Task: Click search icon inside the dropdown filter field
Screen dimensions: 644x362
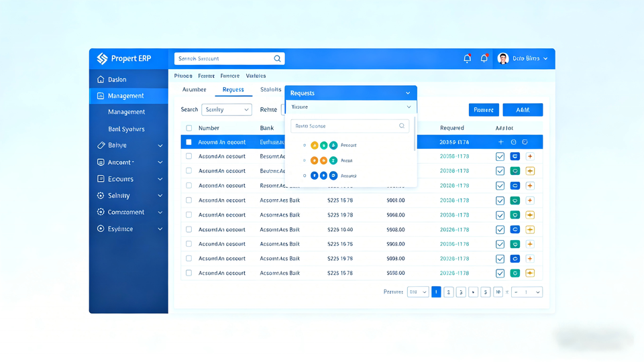Action: click(x=402, y=126)
